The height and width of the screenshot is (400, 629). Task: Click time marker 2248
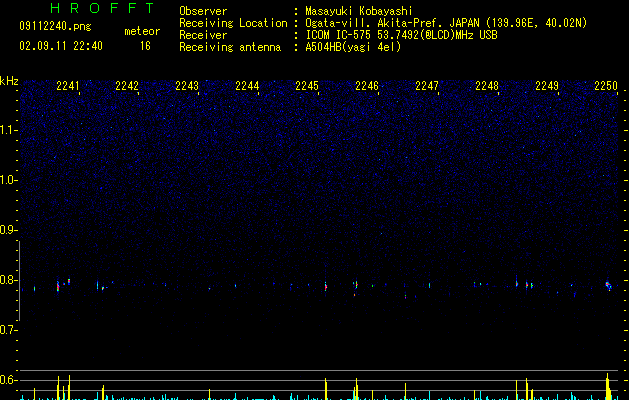487,86
